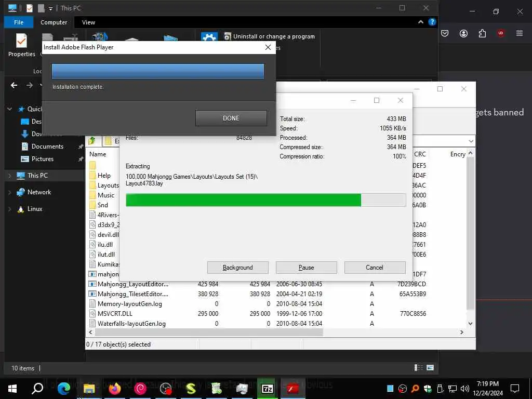
Task: Open the 7-Zip address bar dropdown
Action: (x=471, y=141)
